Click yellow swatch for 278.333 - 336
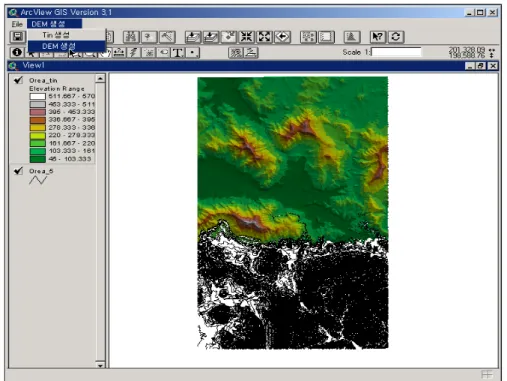The image size is (507, 381). click(x=37, y=128)
